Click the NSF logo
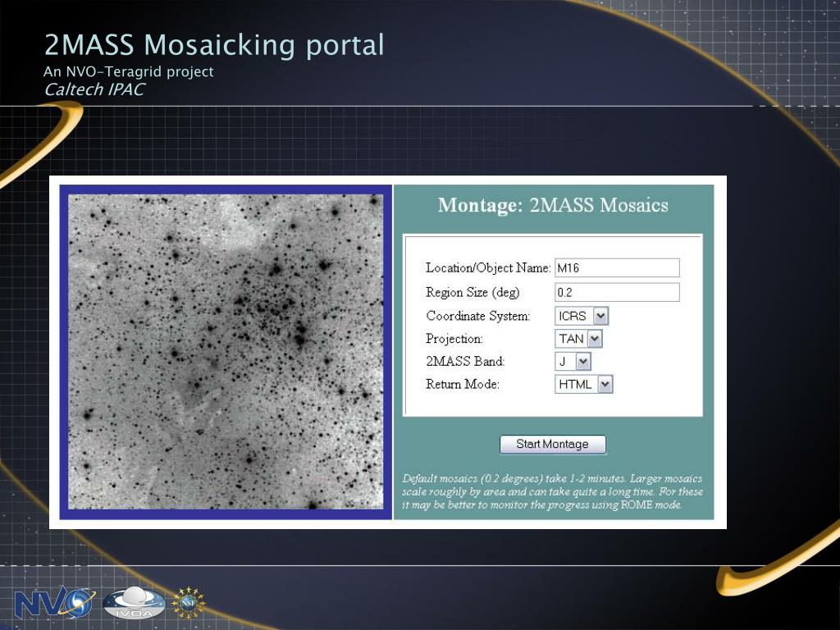 click(x=188, y=603)
